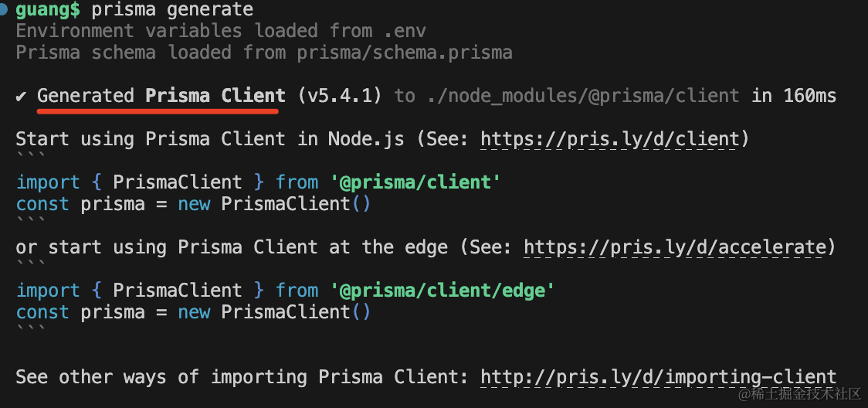
Task: Click the (v5.4.1) version text
Action: tap(339, 96)
